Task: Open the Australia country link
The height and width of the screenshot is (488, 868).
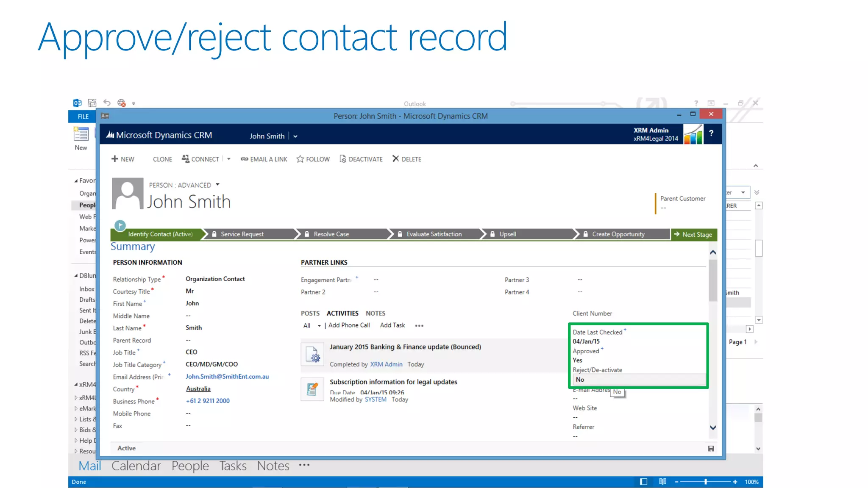Action: pos(198,389)
